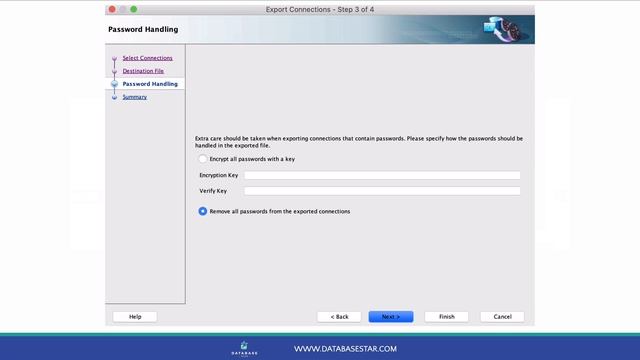The width and height of the screenshot is (640, 360).
Task: Select the Password Handling step in sidebar
Action: tap(150, 84)
